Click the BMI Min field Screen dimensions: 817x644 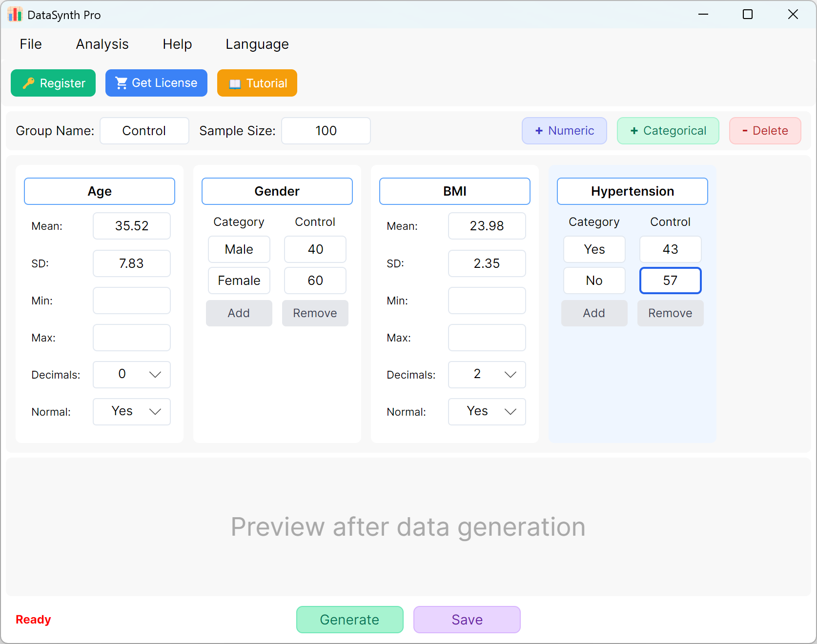pos(487,301)
